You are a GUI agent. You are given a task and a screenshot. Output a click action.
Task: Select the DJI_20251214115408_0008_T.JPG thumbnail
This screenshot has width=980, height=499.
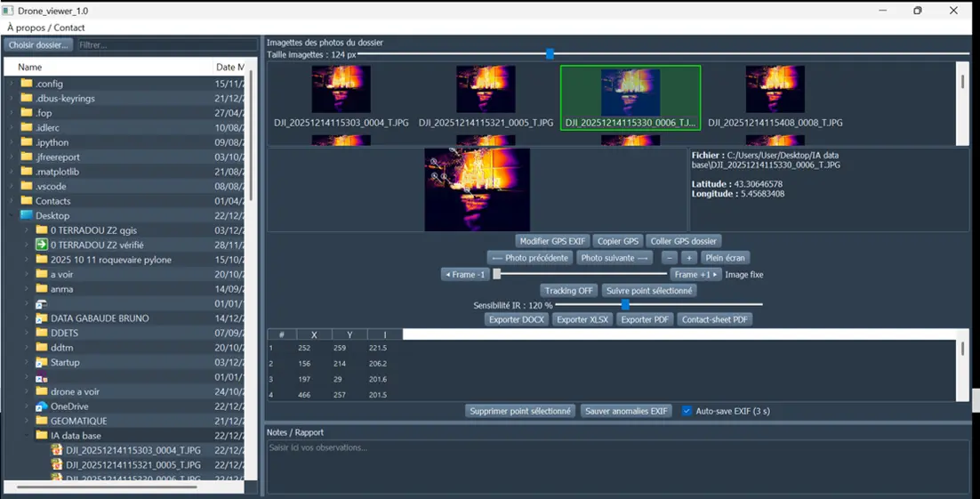pyautogui.click(x=775, y=89)
